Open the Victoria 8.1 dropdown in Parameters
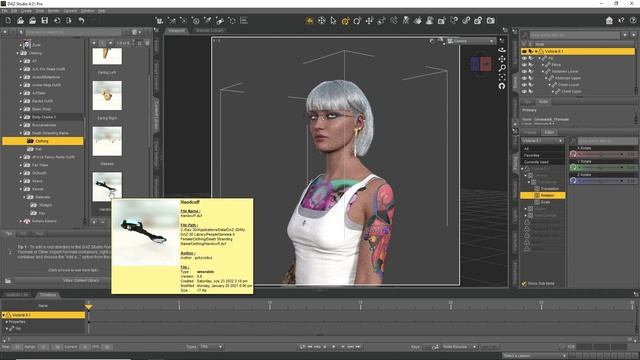 pyautogui.click(x=543, y=140)
